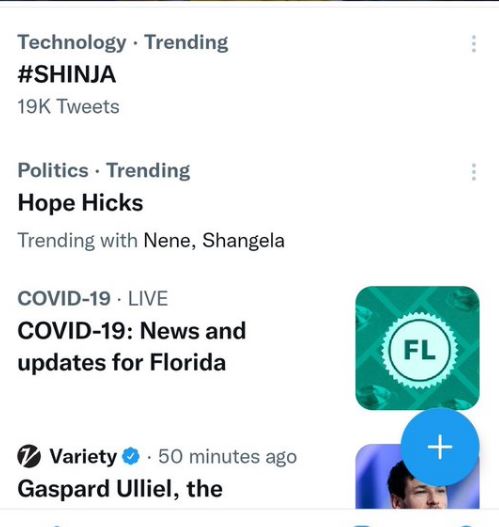Open the #SHINJA trending hashtag
Image resolution: width=499 pixels, height=527 pixels.
[67, 74]
